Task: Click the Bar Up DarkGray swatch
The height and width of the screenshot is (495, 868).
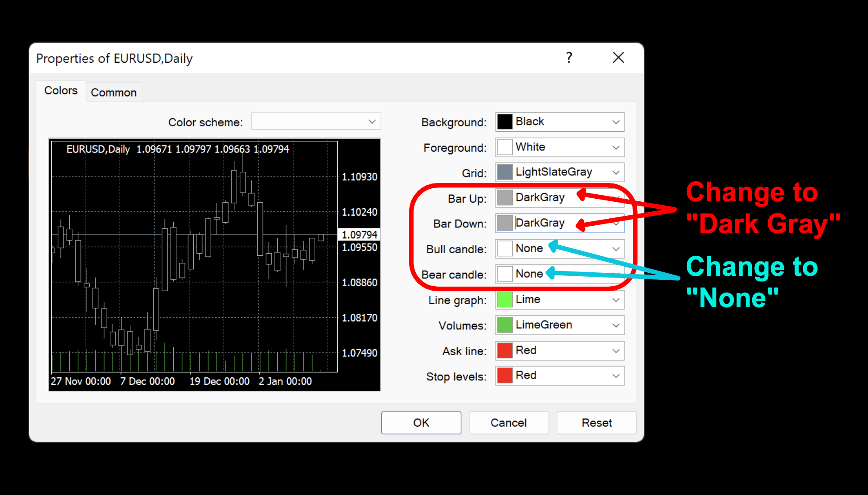Action: coord(505,198)
